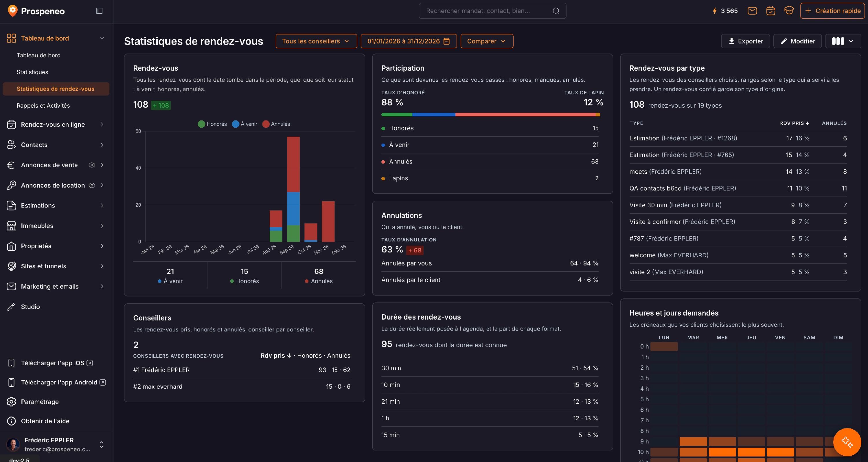Open the calendar check icon in header

tap(770, 11)
